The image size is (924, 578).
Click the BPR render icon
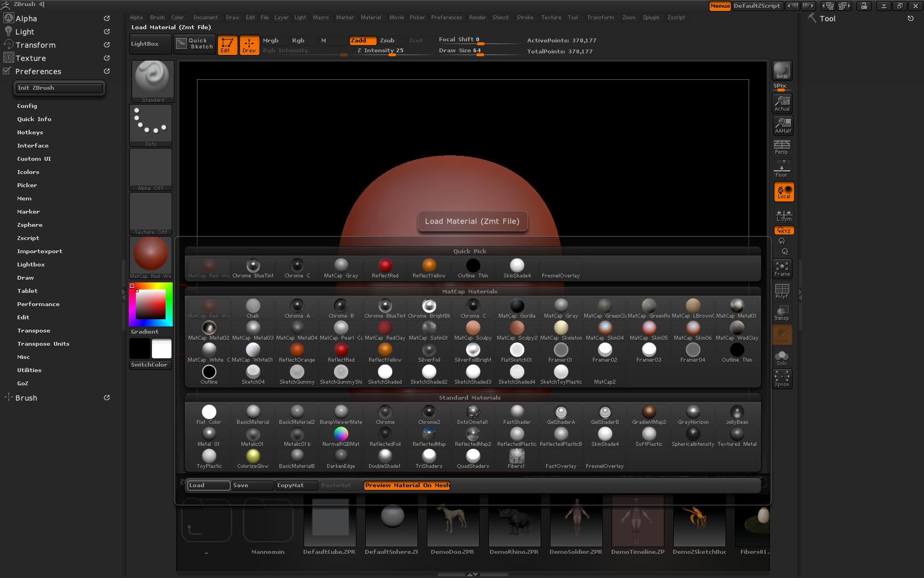point(782,70)
